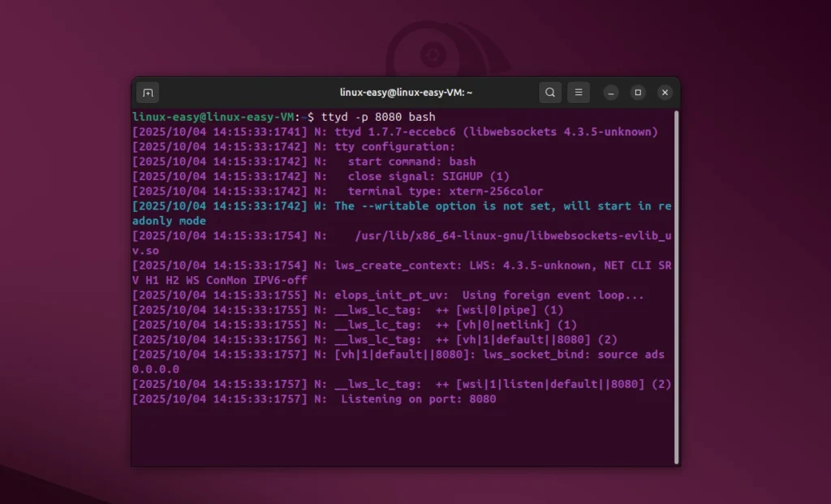This screenshot has height=504, width=831.
Task: Click the 'Using foreign event loop...' line
Action: (489, 295)
